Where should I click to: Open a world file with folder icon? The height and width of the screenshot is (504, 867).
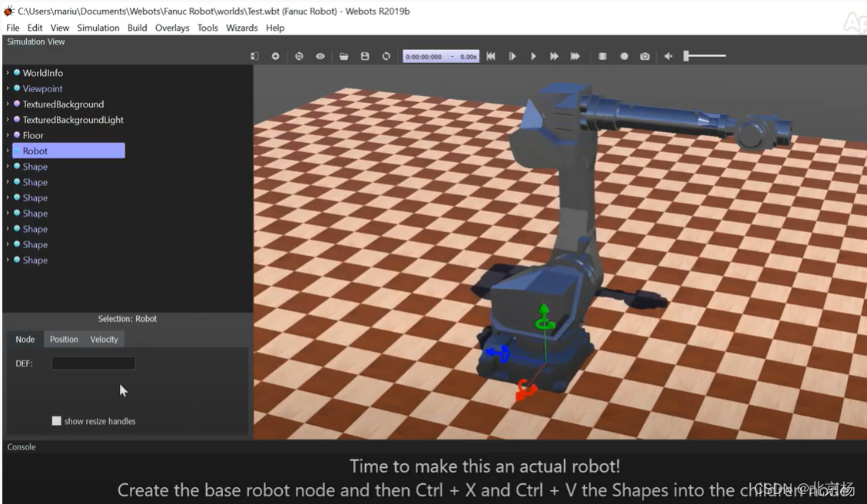coord(344,56)
